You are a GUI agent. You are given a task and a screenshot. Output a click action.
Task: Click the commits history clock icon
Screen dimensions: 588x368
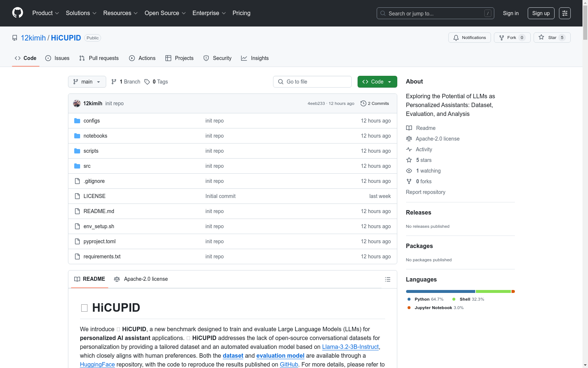(x=363, y=103)
